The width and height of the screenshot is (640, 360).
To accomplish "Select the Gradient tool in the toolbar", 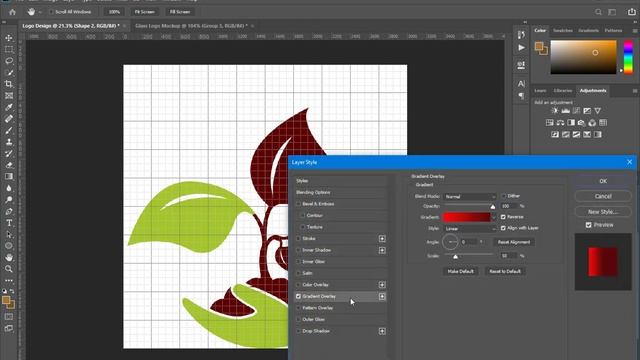I will point(9,176).
